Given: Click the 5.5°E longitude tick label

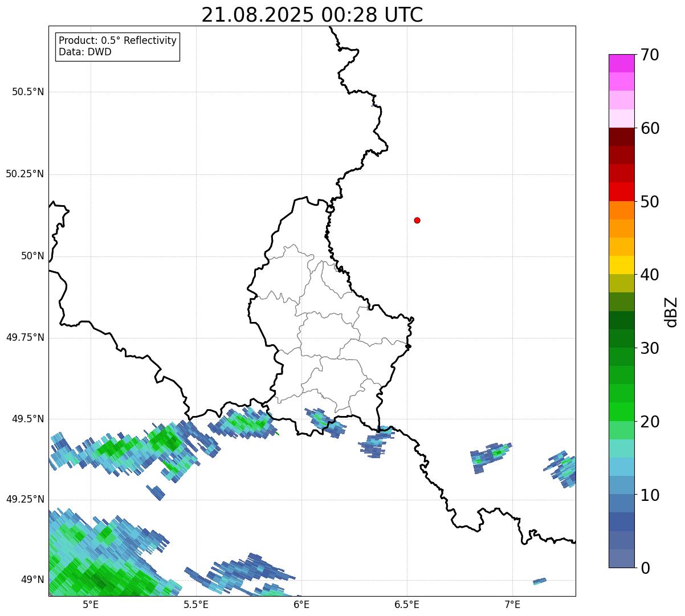Looking at the screenshot, I should click(x=196, y=605).
